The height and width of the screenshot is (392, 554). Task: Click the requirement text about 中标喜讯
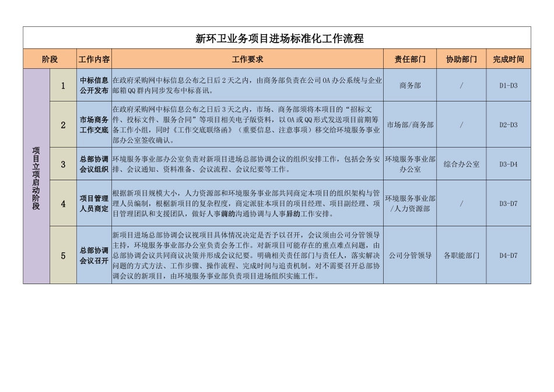[x=247, y=85]
